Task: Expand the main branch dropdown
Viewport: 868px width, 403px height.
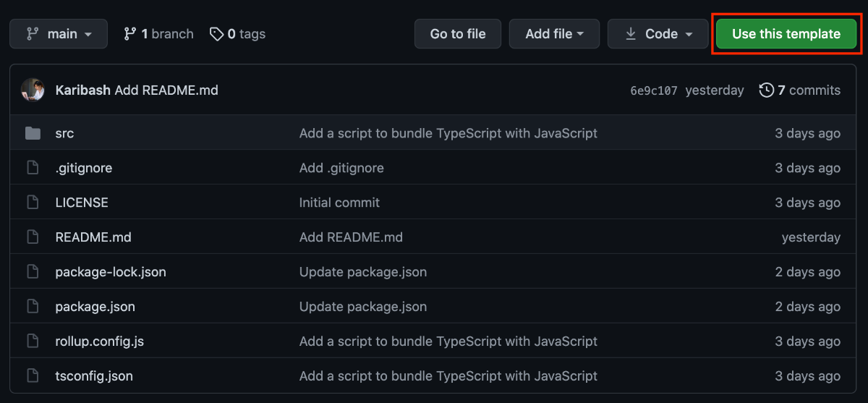Action: click(59, 34)
